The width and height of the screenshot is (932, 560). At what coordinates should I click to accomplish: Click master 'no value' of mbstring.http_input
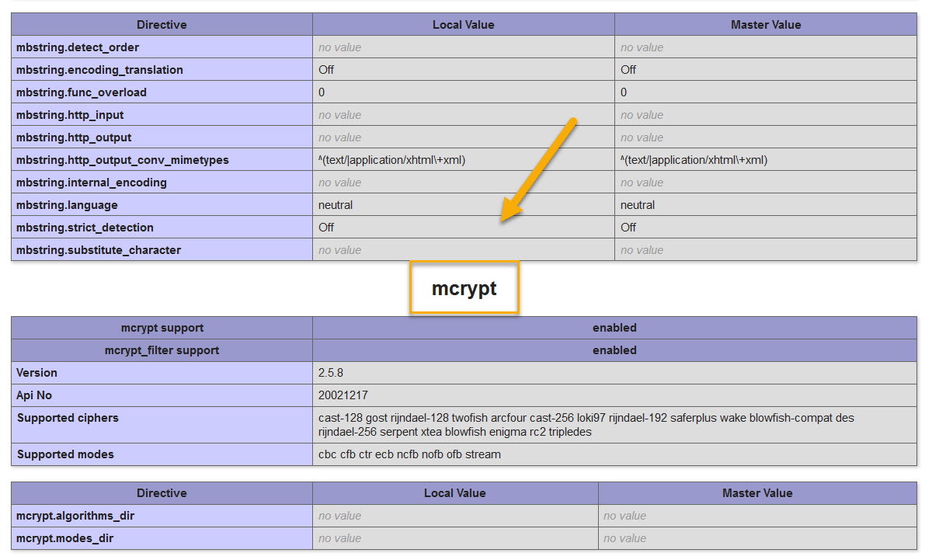(642, 115)
